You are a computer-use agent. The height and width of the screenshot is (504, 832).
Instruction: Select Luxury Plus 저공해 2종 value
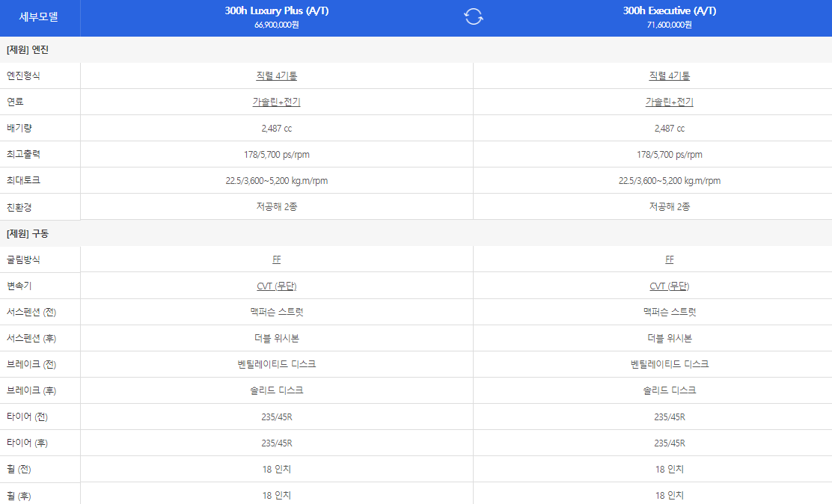coord(276,207)
